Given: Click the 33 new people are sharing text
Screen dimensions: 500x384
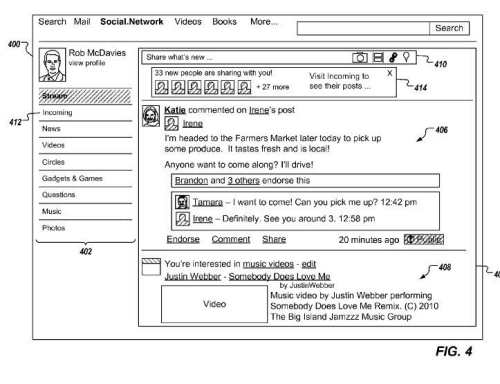Looking at the screenshot, I should pos(213,73).
